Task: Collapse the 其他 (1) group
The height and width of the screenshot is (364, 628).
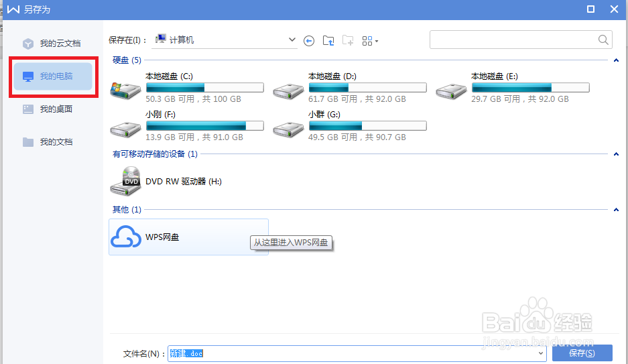Action: click(616, 210)
